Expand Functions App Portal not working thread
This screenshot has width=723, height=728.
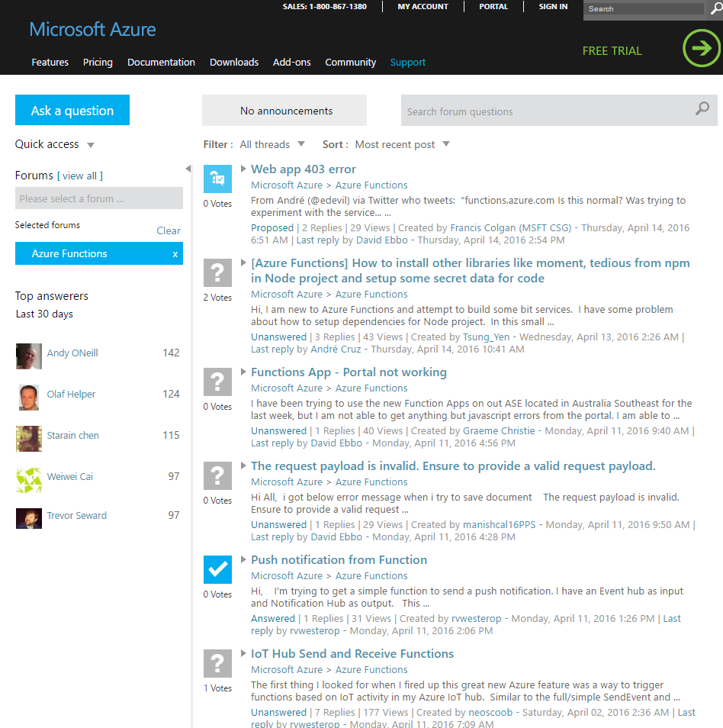point(243,372)
